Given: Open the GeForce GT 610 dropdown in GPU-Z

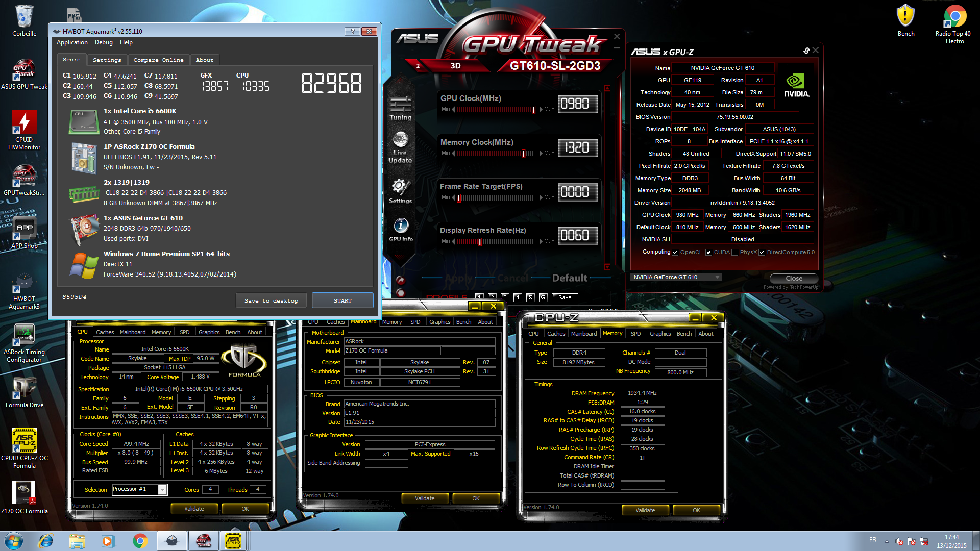Looking at the screenshot, I should point(676,277).
